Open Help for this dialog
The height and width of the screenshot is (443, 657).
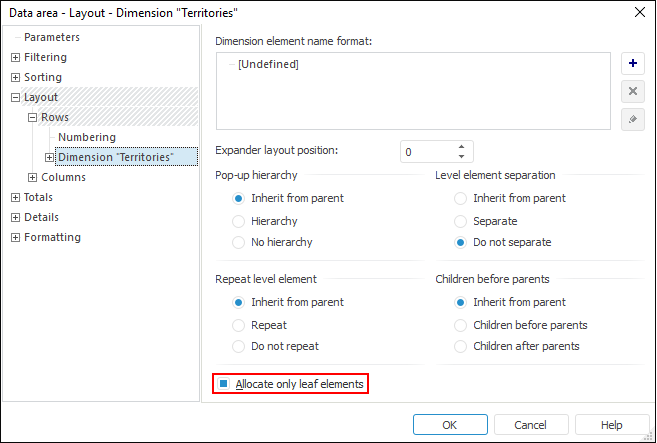(x=611, y=425)
